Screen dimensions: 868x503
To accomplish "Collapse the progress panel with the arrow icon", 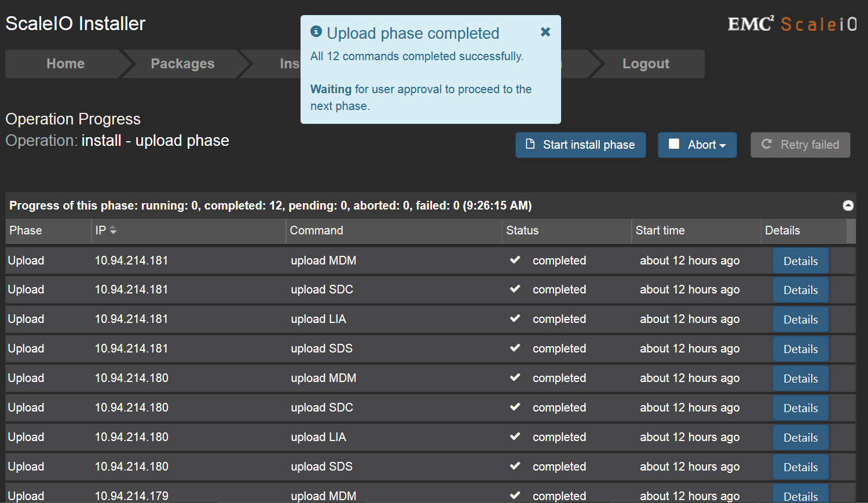I will [x=848, y=205].
